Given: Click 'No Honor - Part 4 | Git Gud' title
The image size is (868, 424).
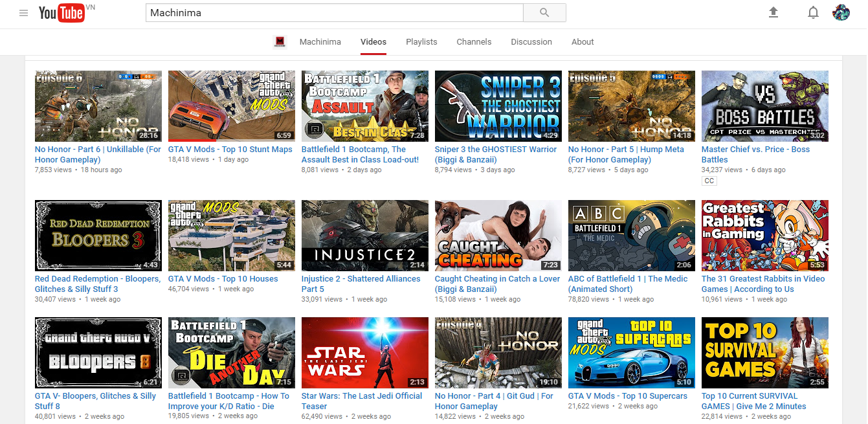Looking at the screenshot, I should click(x=494, y=401).
